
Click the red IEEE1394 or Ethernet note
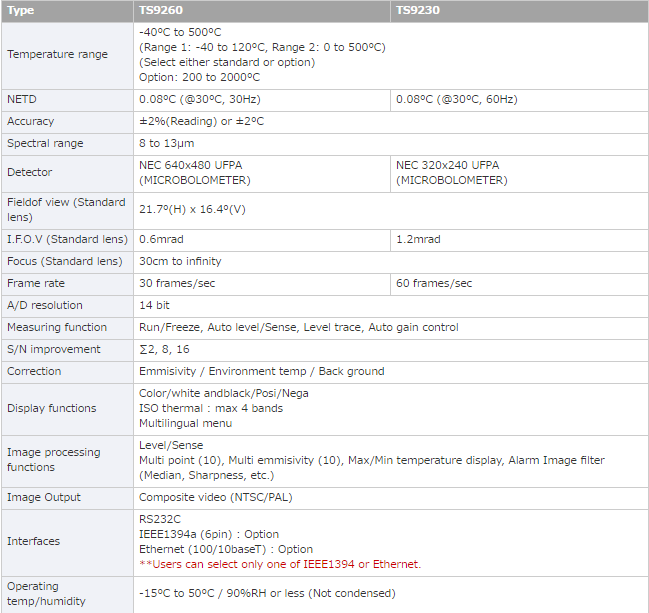280,564
